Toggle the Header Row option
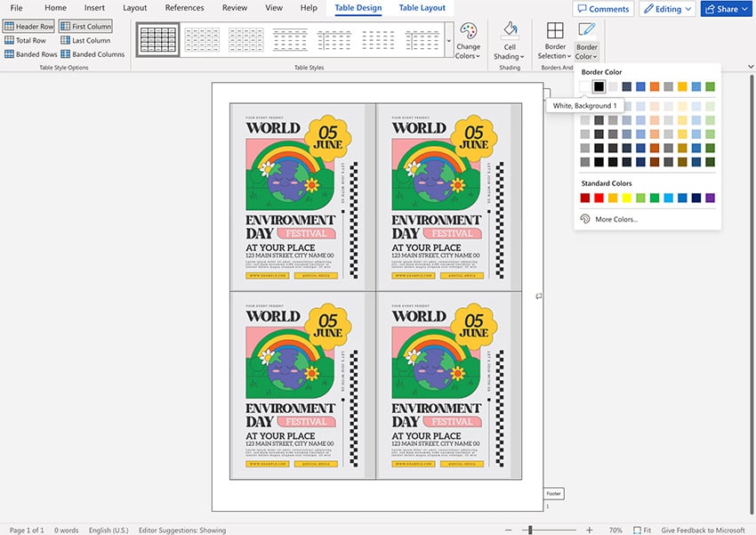This screenshot has width=756, height=535. 29,26
